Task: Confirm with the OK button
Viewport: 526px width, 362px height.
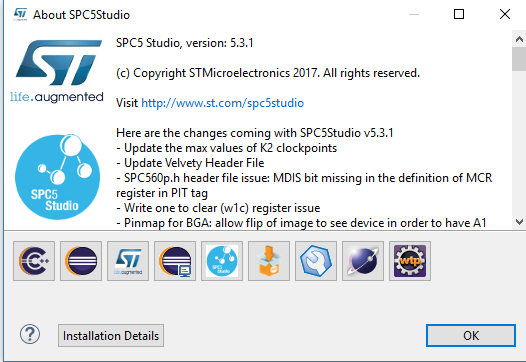Action: click(471, 335)
